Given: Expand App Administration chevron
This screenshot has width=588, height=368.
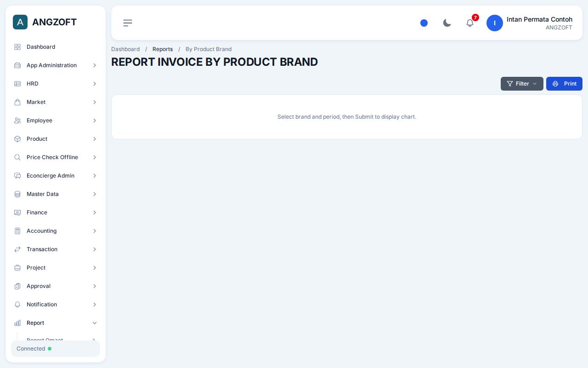Looking at the screenshot, I should pos(95,65).
